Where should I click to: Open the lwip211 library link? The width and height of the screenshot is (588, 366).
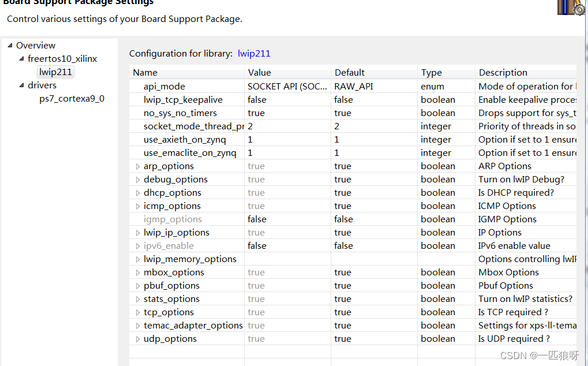point(253,53)
